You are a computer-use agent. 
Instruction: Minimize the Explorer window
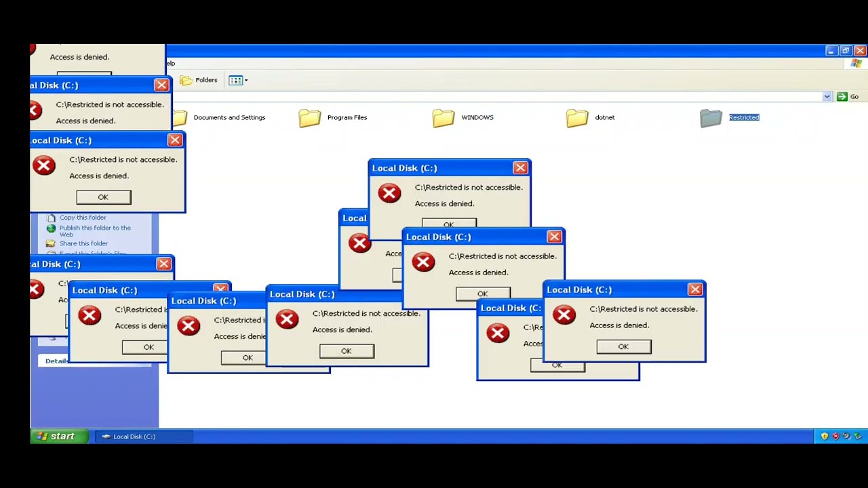pos(831,51)
